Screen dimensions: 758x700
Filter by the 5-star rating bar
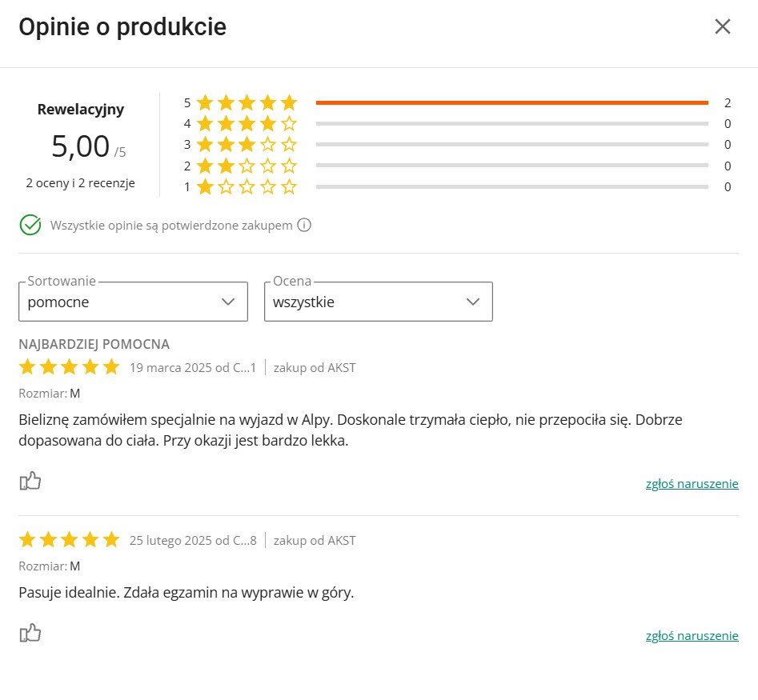tap(512, 102)
